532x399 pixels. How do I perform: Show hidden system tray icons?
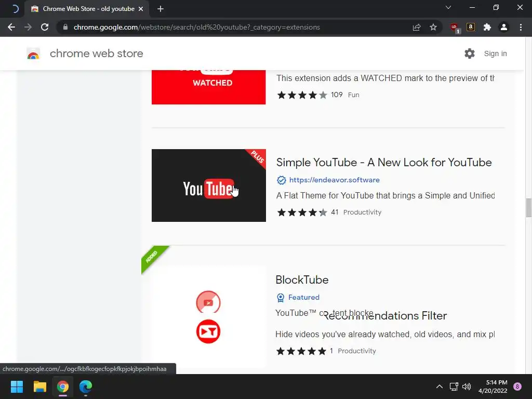point(440,387)
